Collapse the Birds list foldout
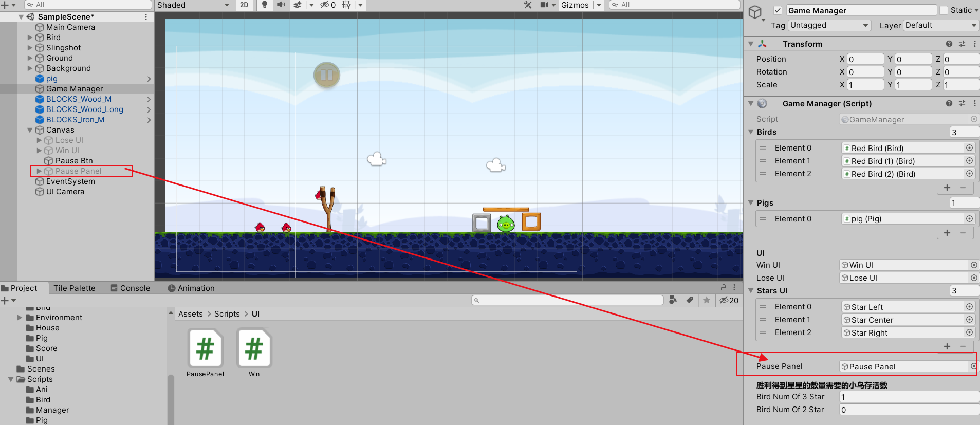 click(751, 132)
